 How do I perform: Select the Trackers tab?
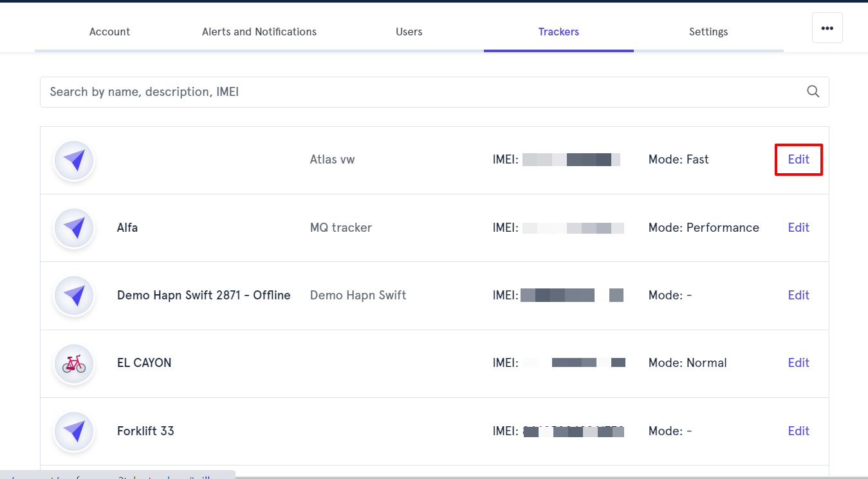pyautogui.click(x=559, y=32)
